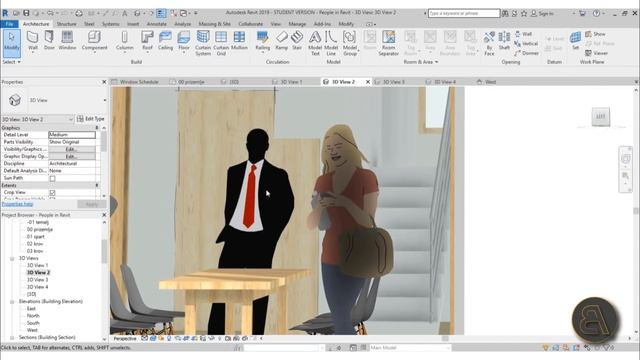
Task: Activate the Wall tool
Action: click(33, 41)
